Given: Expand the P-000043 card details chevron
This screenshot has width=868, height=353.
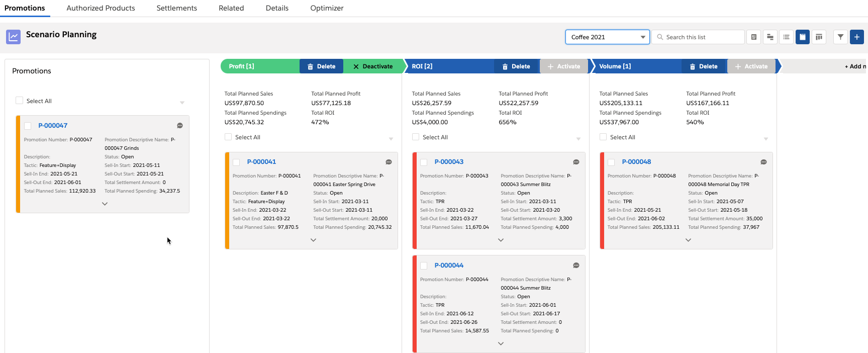Looking at the screenshot, I should click(501, 240).
